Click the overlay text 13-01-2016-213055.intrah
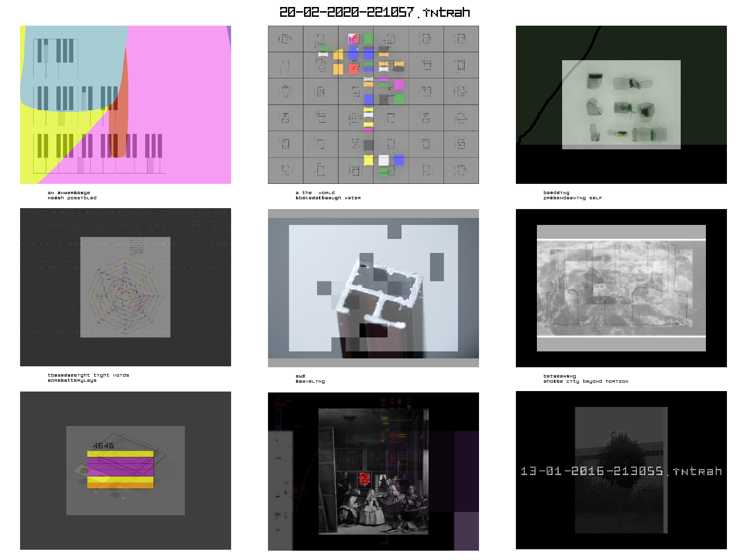Screen dimensions: 747x560 click(621, 471)
